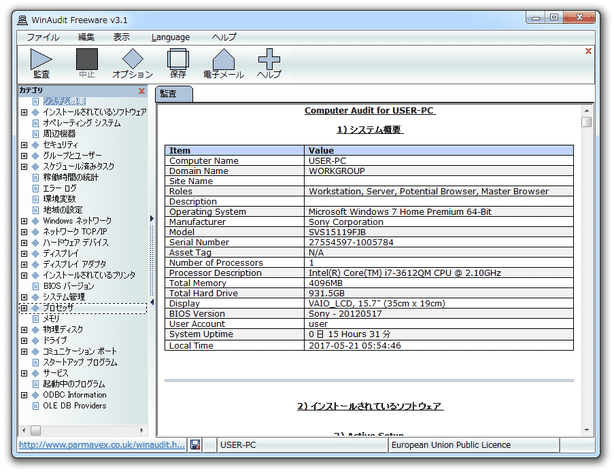
Task: Click the 2) インストールされているソフトウェア heading link
Action: pos(370,406)
